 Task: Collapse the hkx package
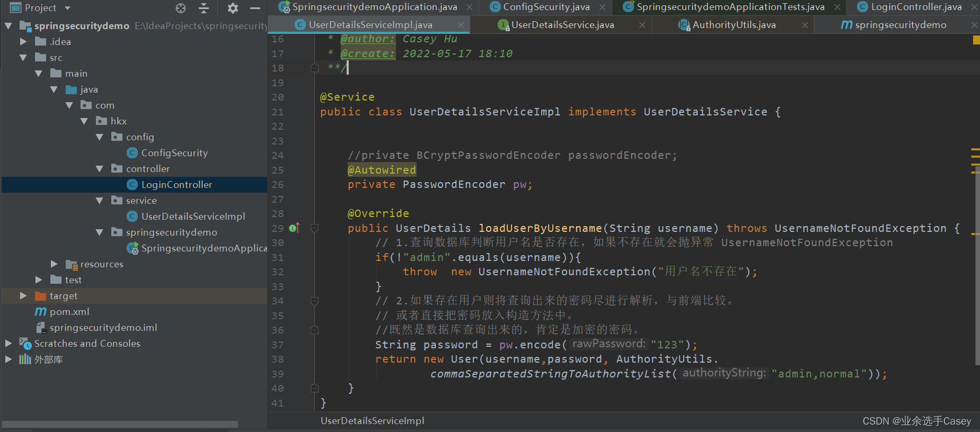[x=84, y=121]
